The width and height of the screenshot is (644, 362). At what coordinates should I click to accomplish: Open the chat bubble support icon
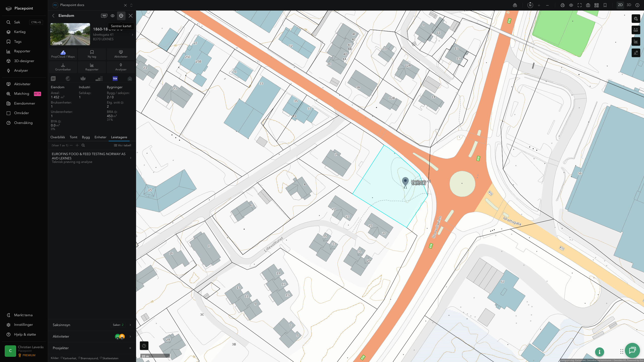[x=632, y=350]
